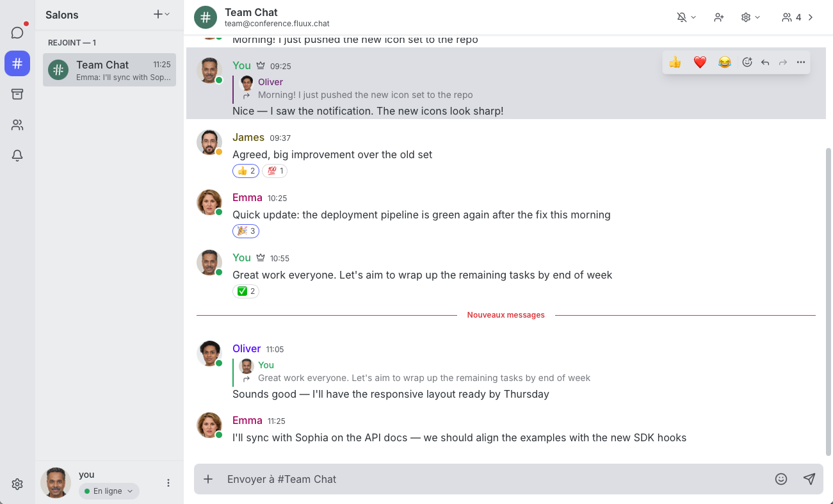Send the message with the paper plane icon

tap(809, 478)
